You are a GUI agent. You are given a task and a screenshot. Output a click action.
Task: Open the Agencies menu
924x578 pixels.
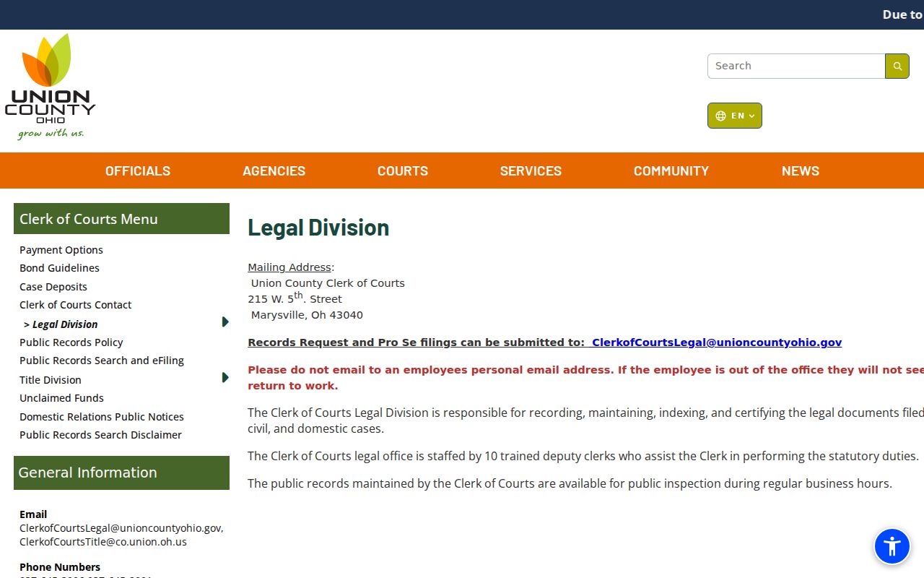point(274,171)
